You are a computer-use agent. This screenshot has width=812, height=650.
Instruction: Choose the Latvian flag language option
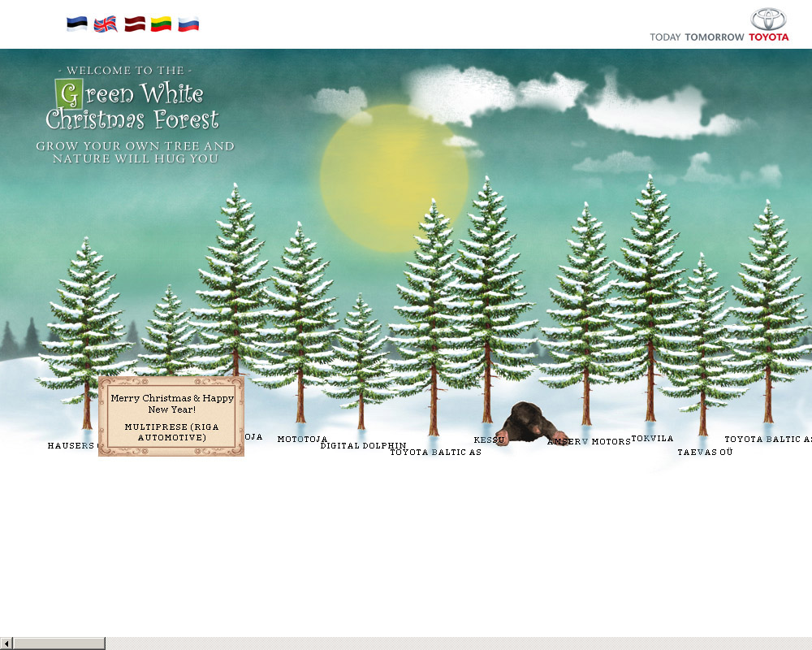tap(134, 24)
